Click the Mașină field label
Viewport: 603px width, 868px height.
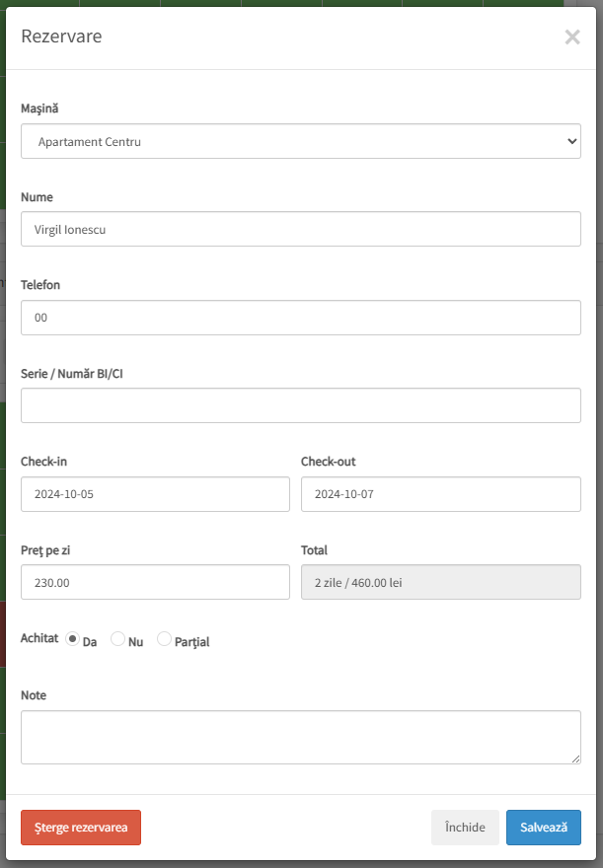click(39, 108)
